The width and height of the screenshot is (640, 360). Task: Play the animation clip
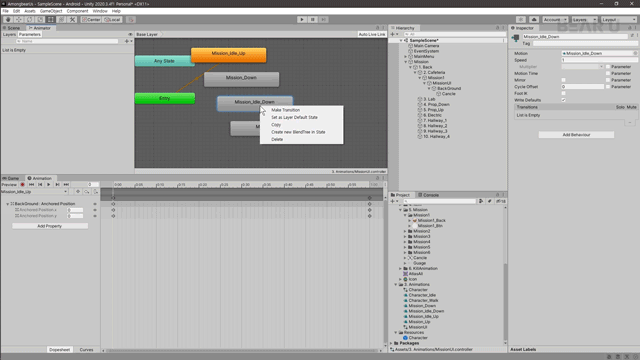tap(49, 185)
